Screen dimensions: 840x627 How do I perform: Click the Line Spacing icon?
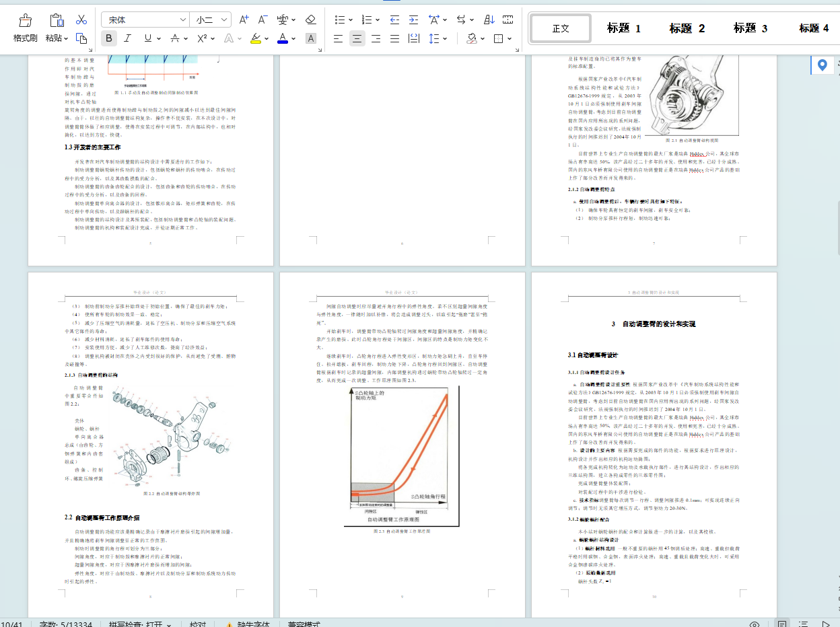pos(434,38)
